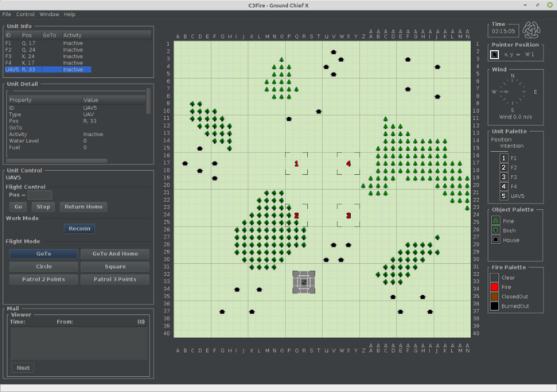Click the red unit 1 marker on map
This screenshot has height=392, width=557.
[297, 164]
